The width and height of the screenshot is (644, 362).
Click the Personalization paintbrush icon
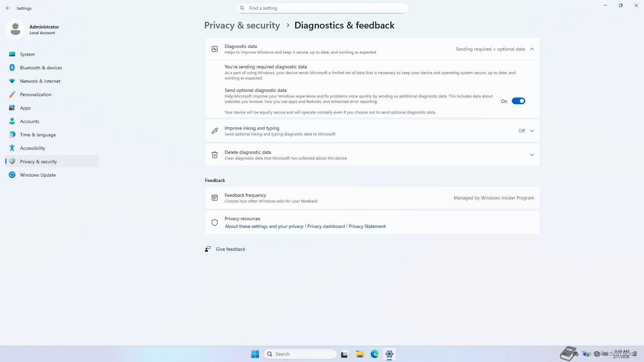tap(12, 95)
